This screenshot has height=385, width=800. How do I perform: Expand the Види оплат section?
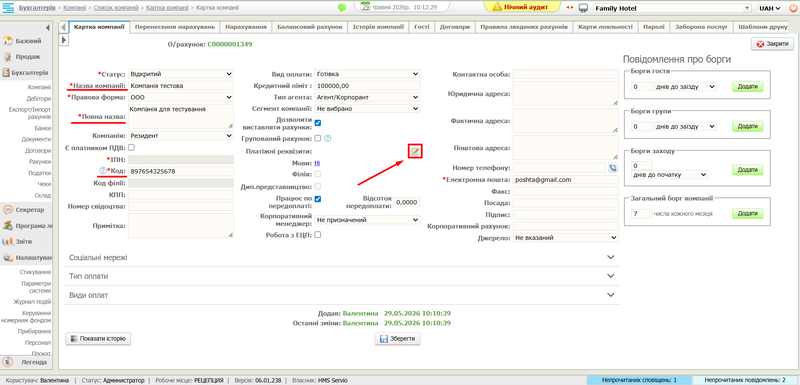(x=342, y=295)
